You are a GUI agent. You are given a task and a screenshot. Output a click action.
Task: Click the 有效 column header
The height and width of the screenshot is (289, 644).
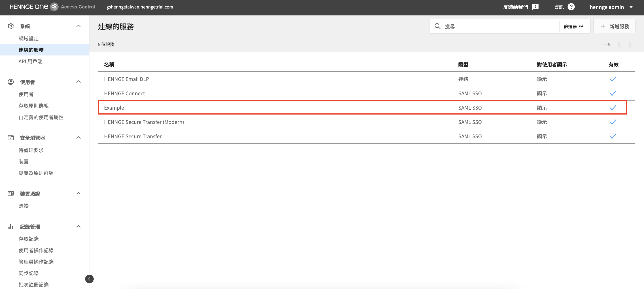coord(613,64)
